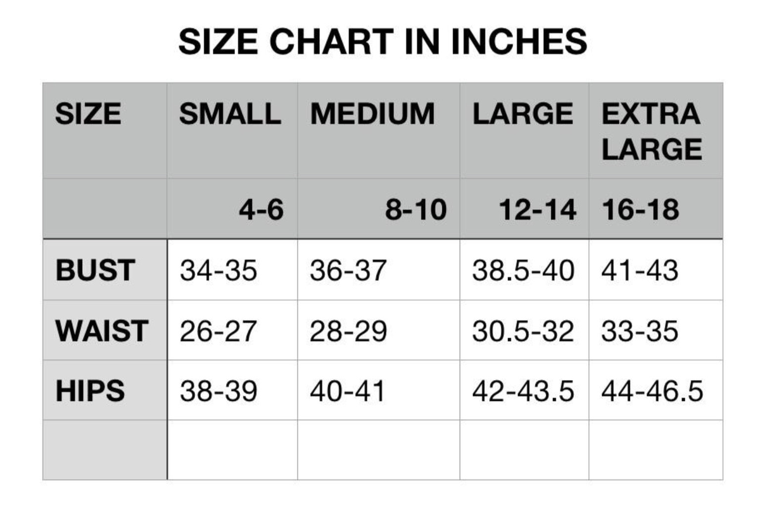760x532 pixels.
Task: Click the 8-10 size range cell
Action: pos(379,209)
